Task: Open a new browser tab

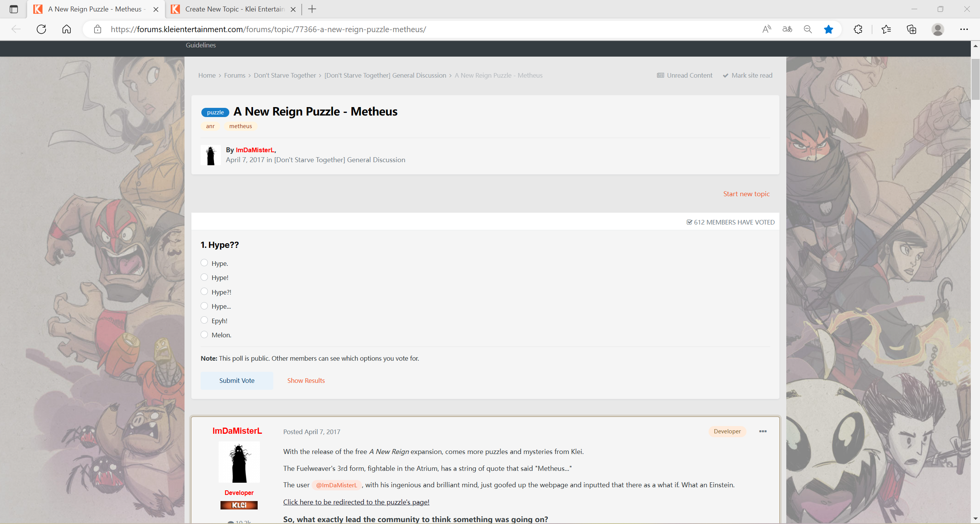Action: 312,9
